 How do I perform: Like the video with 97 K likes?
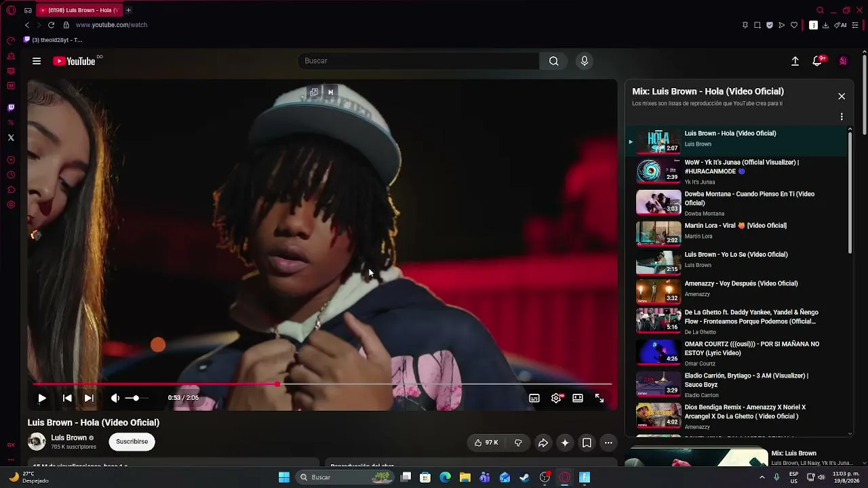click(486, 443)
